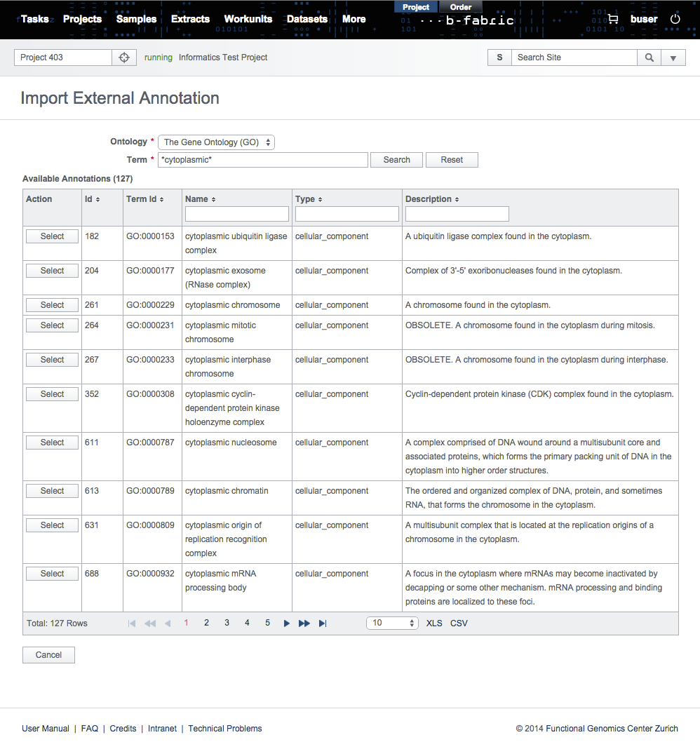Click the Name column filter field
The width and height of the screenshot is (700, 749).
[x=237, y=214]
